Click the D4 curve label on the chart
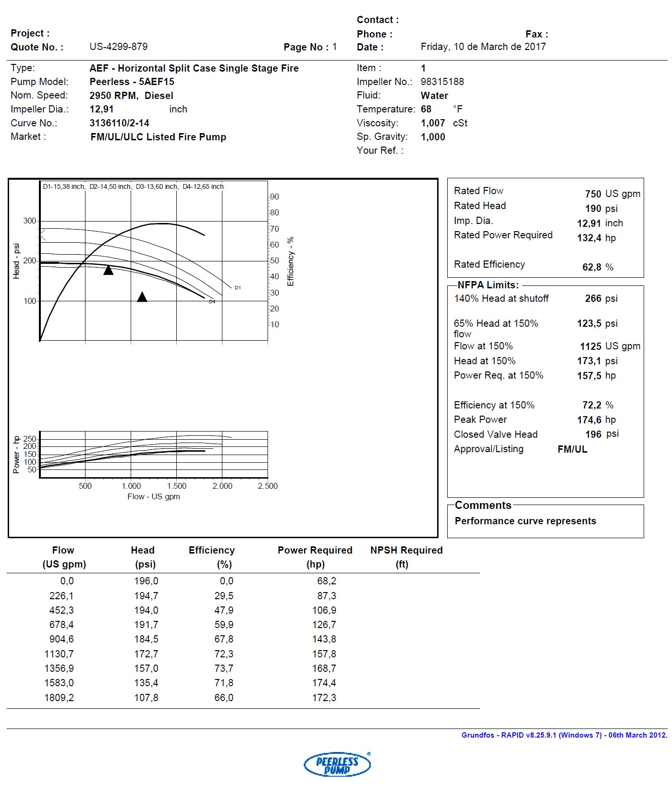Screen dimensions: 672x790 pos(212,301)
